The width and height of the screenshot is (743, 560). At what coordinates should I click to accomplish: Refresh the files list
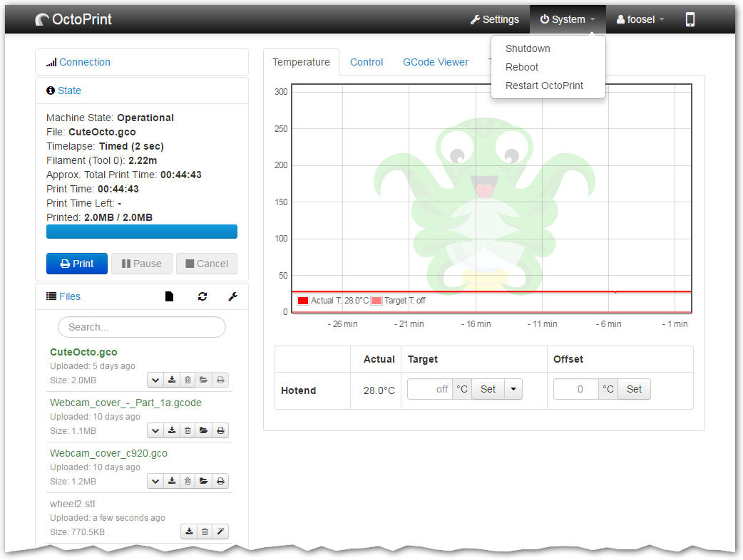(203, 296)
